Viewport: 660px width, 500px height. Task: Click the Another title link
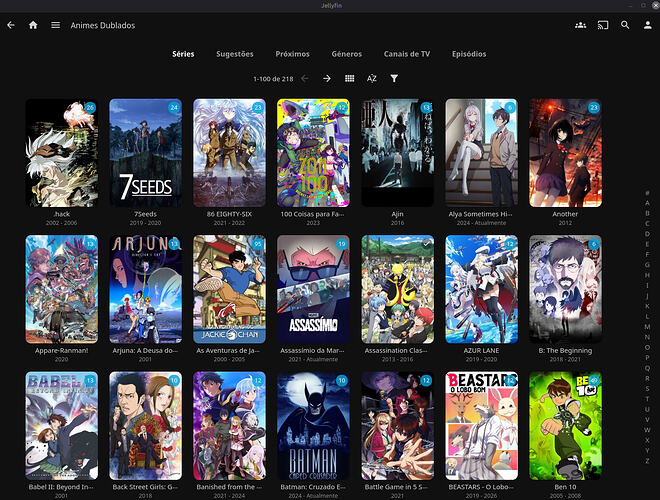[x=565, y=214]
